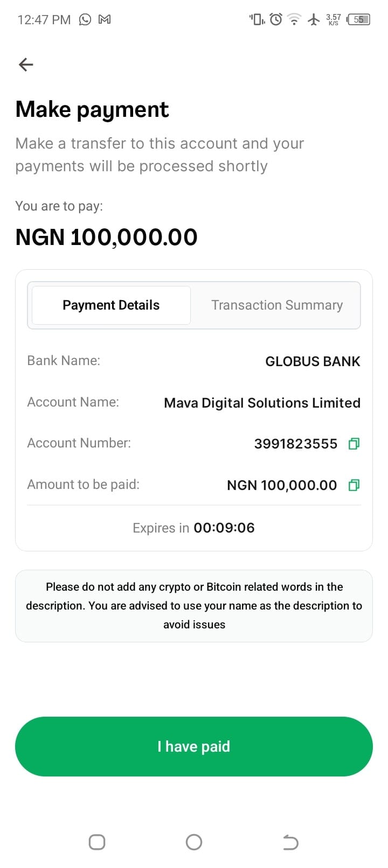This screenshot has height=868, width=388.
Task: Tap the vibrate mode status icon
Action: [x=257, y=19]
